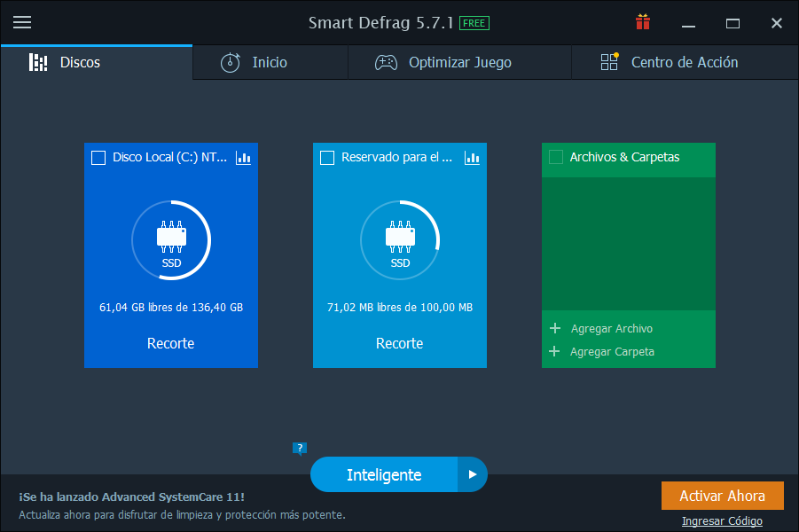Click the plus icon beside Agregar Carpeta

pyautogui.click(x=554, y=351)
